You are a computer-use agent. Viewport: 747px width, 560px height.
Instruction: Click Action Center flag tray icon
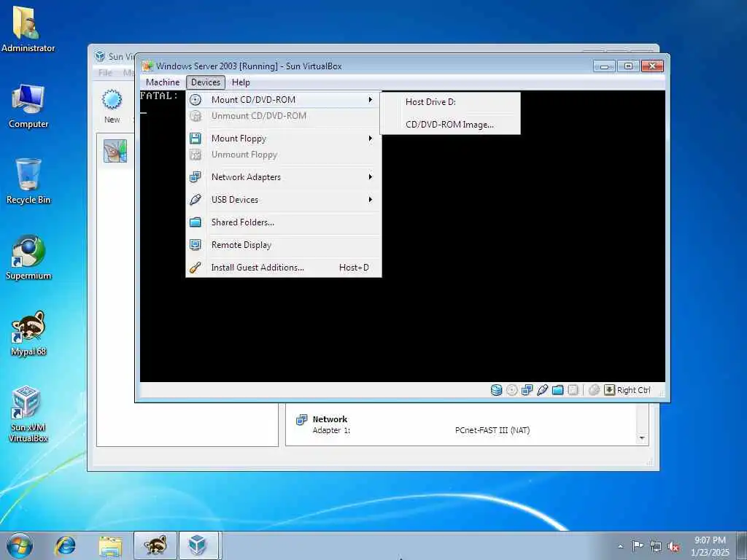637,545
